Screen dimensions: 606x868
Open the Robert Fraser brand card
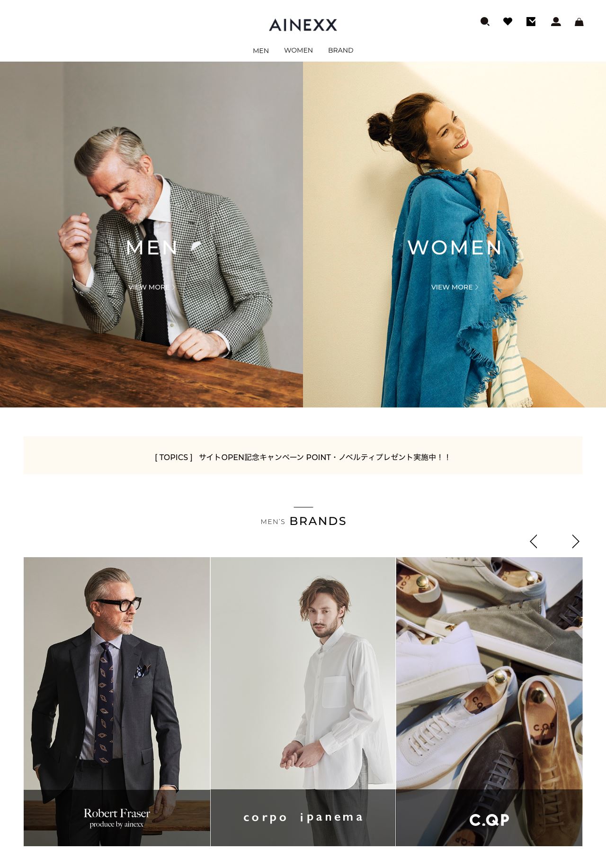tap(117, 702)
